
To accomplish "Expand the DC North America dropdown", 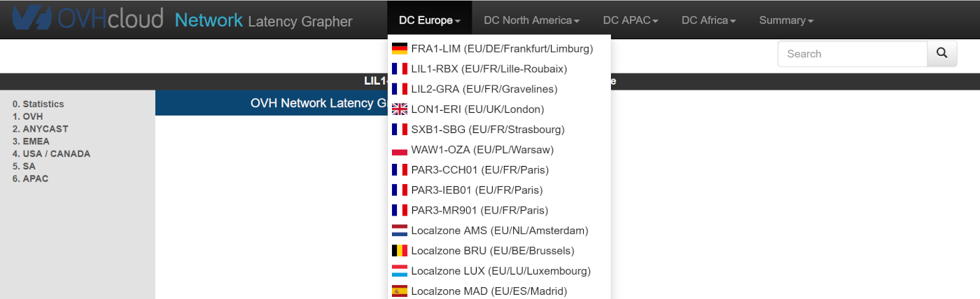I will pos(531,20).
